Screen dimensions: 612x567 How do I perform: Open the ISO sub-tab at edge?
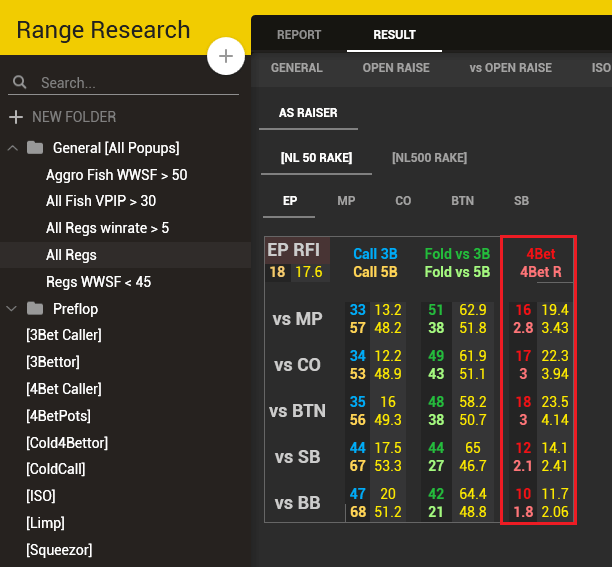pos(601,68)
